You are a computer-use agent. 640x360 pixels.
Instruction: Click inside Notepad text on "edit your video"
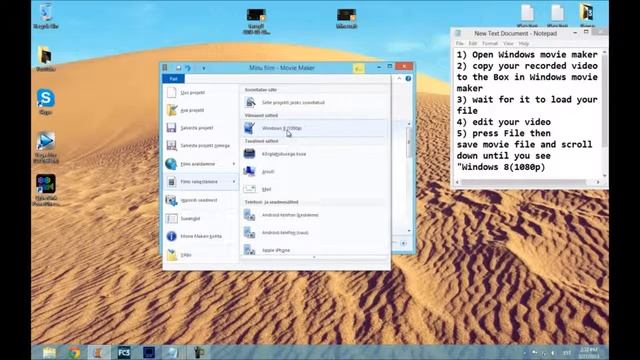click(x=511, y=122)
